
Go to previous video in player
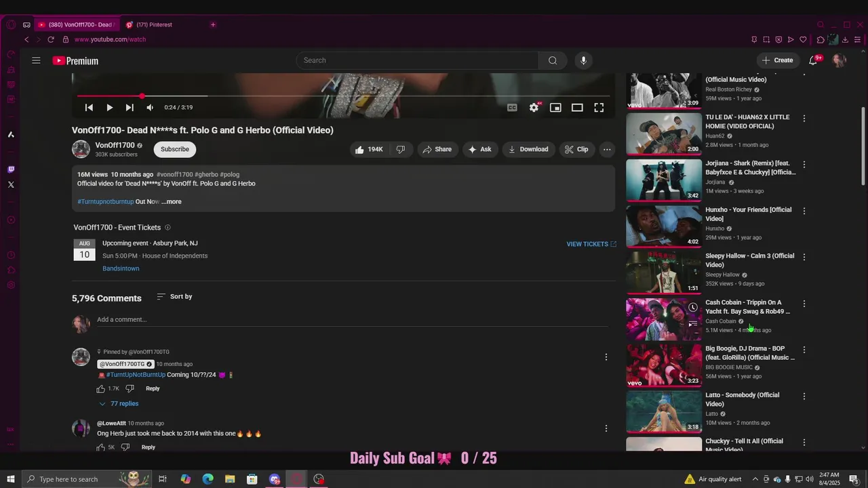point(89,108)
